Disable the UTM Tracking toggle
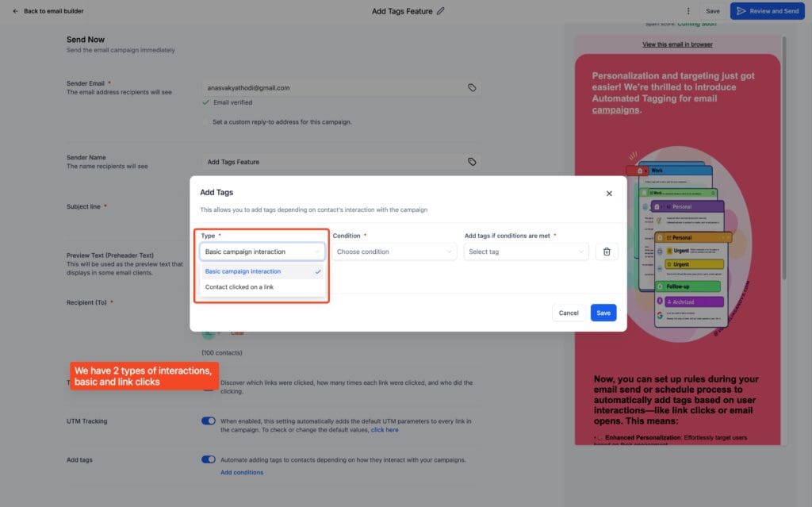Image resolution: width=812 pixels, height=507 pixels. [208, 421]
